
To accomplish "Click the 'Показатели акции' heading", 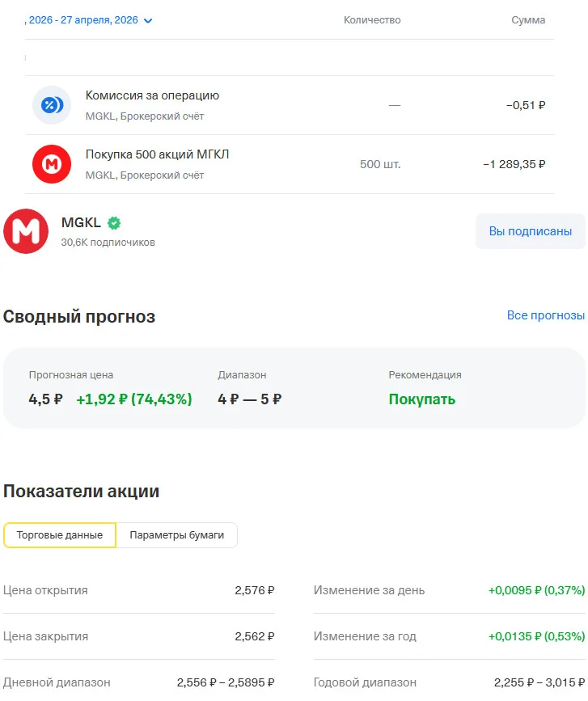I will (81, 491).
